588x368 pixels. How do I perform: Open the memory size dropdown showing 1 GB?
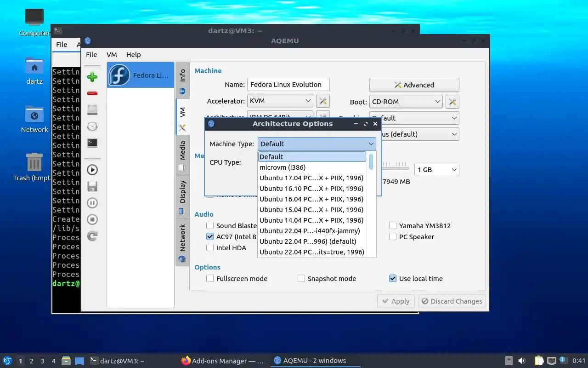[436, 169]
